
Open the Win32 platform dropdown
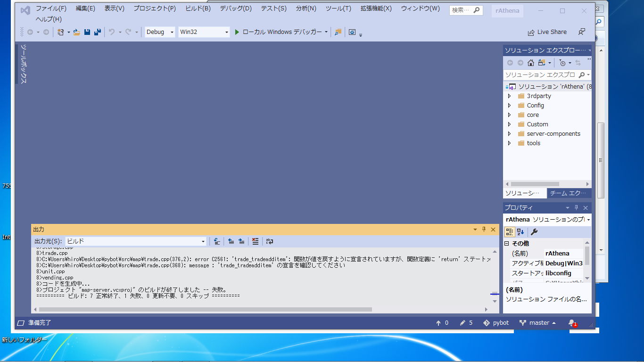tap(204, 32)
